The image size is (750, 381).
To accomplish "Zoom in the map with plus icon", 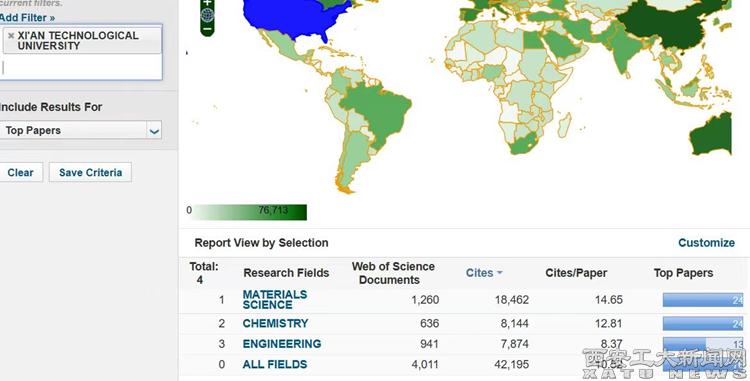I will click(207, 2).
